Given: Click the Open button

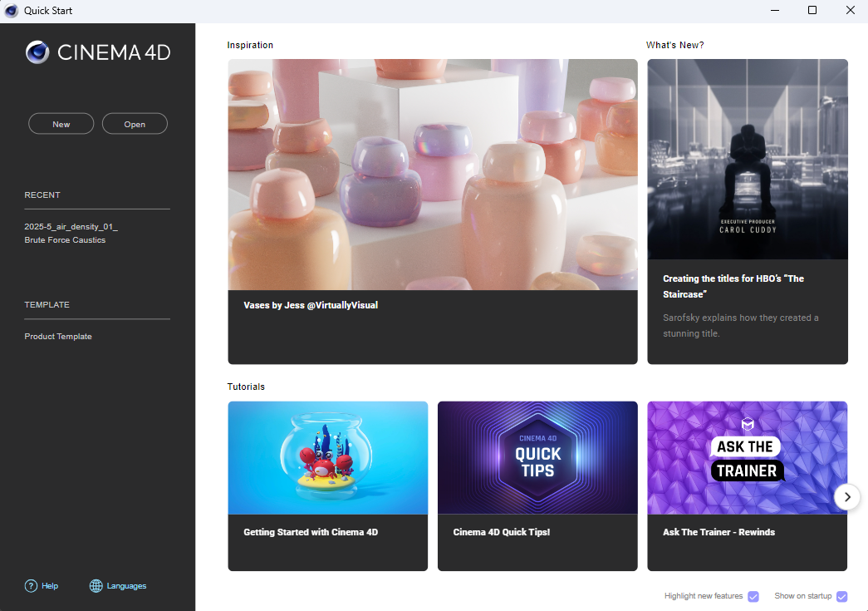Looking at the screenshot, I should [135, 124].
